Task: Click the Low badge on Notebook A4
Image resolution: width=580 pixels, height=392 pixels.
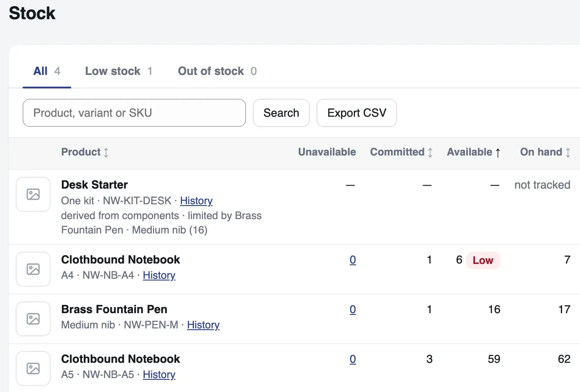Action: [483, 260]
